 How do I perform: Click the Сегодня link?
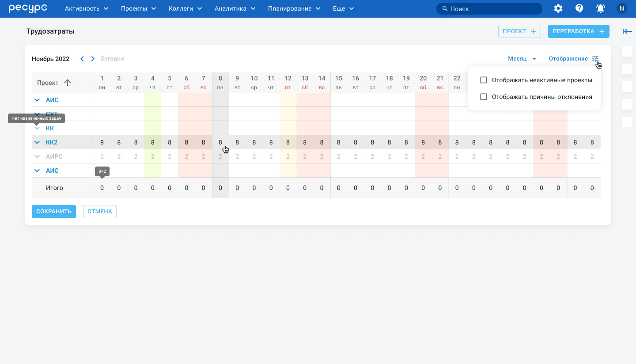112,59
